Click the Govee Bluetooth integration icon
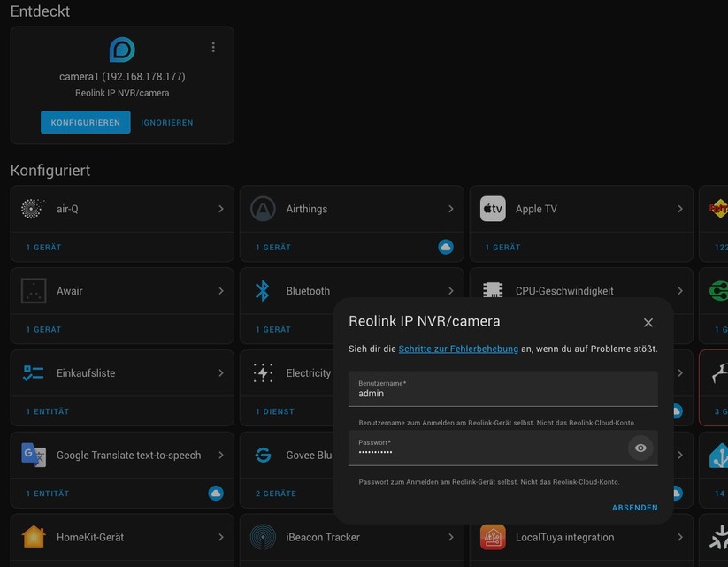Image resolution: width=728 pixels, height=567 pixels. pyautogui.click(x=262, y=455)
